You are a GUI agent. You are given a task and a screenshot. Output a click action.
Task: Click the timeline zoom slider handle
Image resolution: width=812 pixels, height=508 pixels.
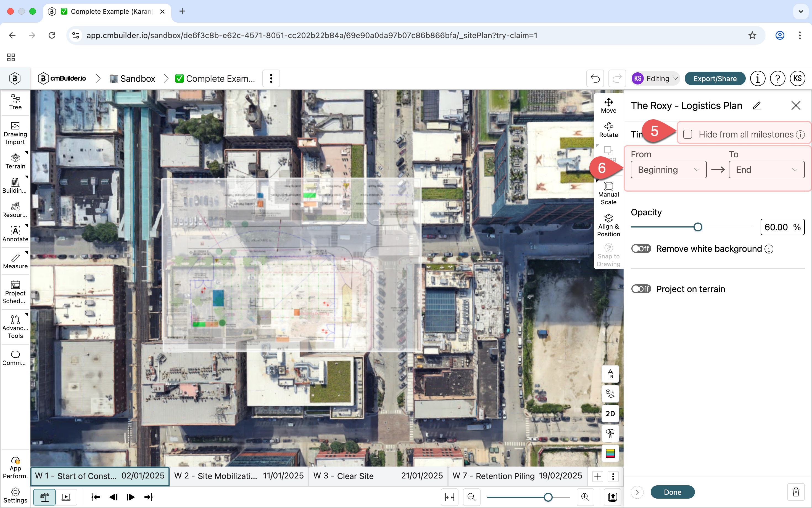[x=548, y=497]
